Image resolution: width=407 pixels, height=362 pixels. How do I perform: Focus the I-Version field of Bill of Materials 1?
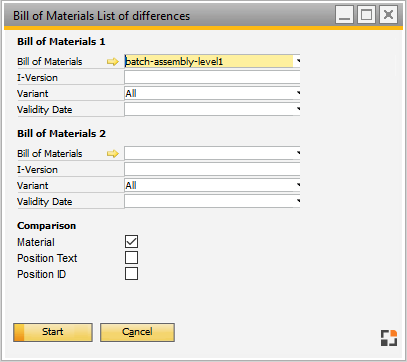(212, 77)
